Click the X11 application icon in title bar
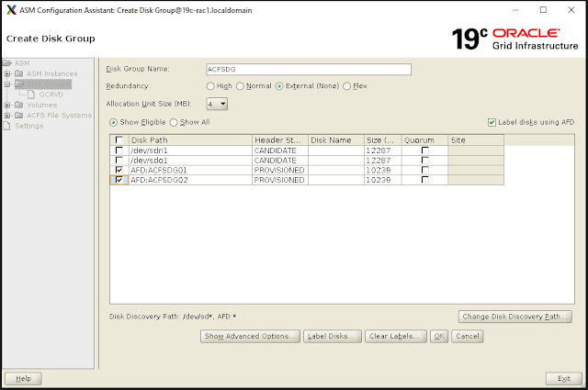 click(12, 10)
